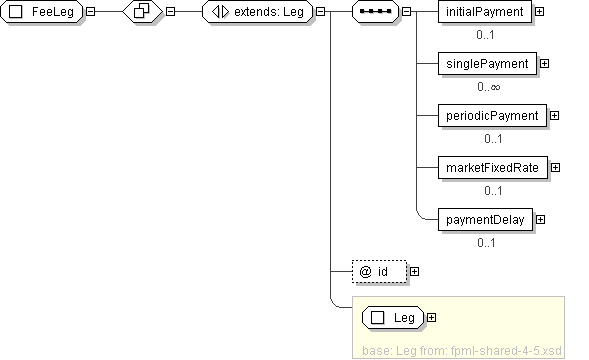Expand the singlePayment element
589x360 pixels.
544,64
